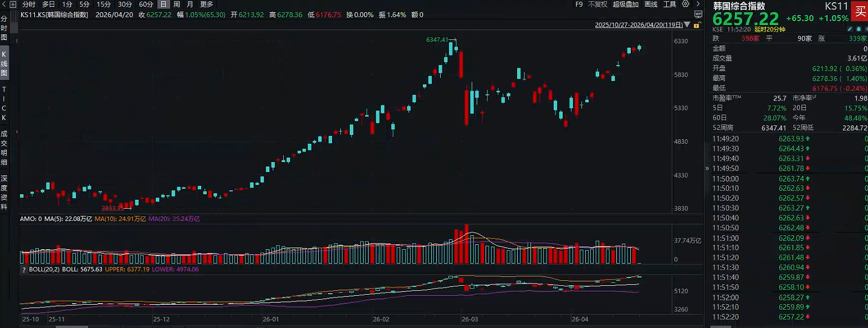Click the LOWER: 4974.06 label
Screen dimensions: 868x328
pos(176,269)
